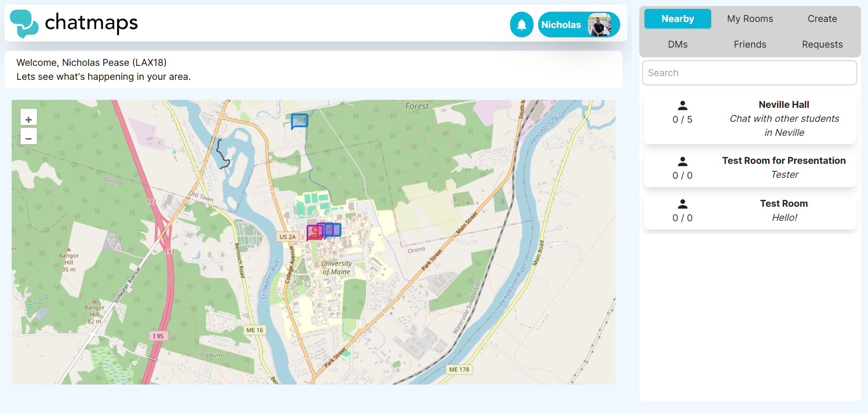Zoom out on the map
The height and width of the screenshot is (413, 868).
coord(28,138)
